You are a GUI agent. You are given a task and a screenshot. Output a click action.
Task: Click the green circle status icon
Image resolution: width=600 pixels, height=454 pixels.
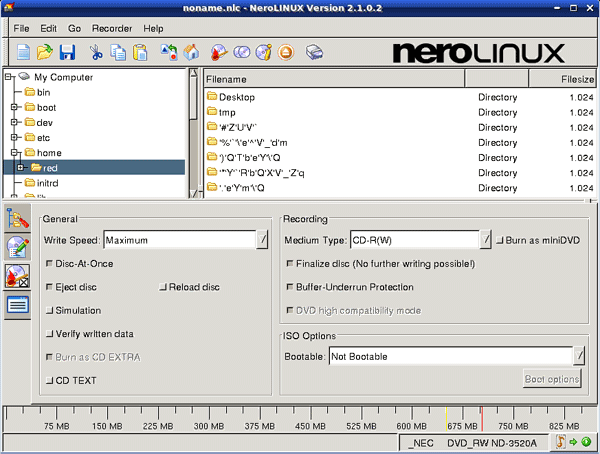(x=586, y=442)
